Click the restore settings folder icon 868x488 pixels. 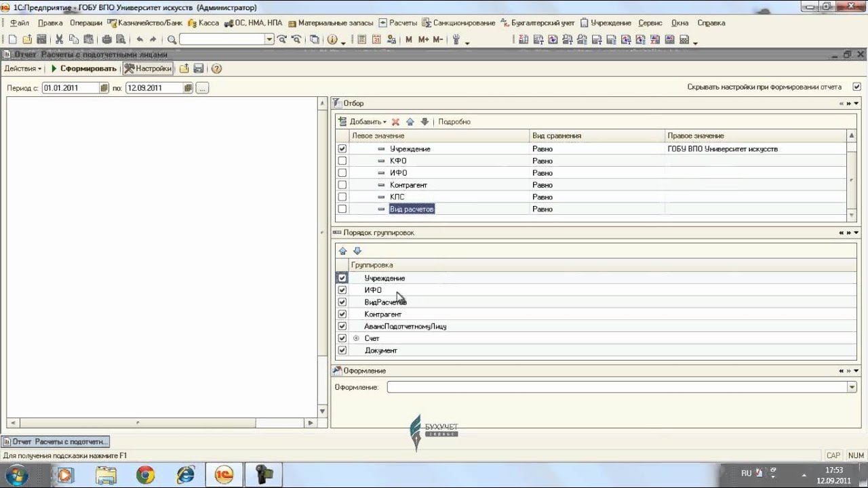pos(184,68)
